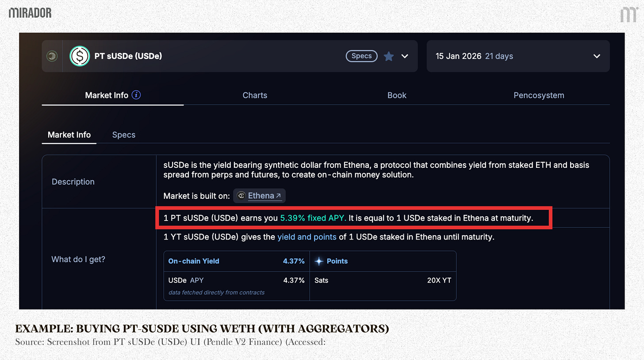The image size is (644, 360).
Task: Click the Description row label
Action: tap(73, 182)
